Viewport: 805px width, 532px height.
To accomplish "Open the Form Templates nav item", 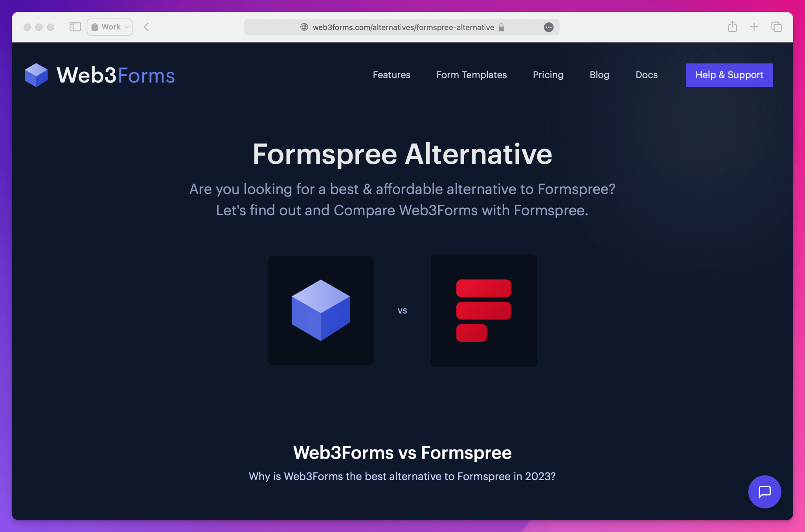I will coord(472,75).
